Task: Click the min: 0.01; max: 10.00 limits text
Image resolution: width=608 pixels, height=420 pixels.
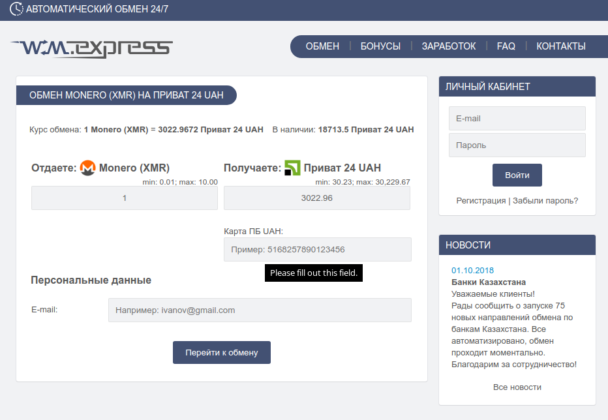Action: click(180, 182)
